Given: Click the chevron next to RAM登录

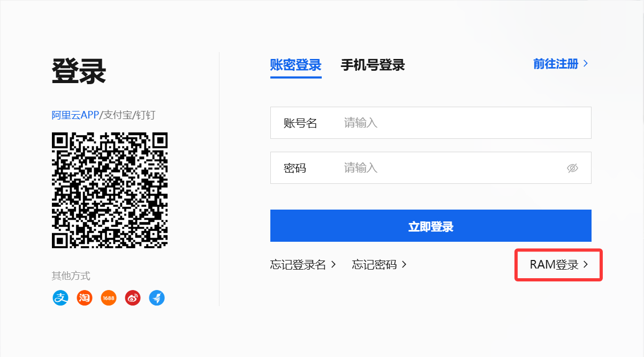Looking at the screenshot, I should coord(585,264).
